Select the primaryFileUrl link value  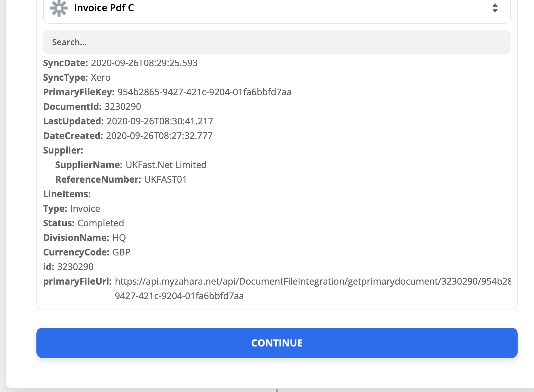click(x=313, y=289)
